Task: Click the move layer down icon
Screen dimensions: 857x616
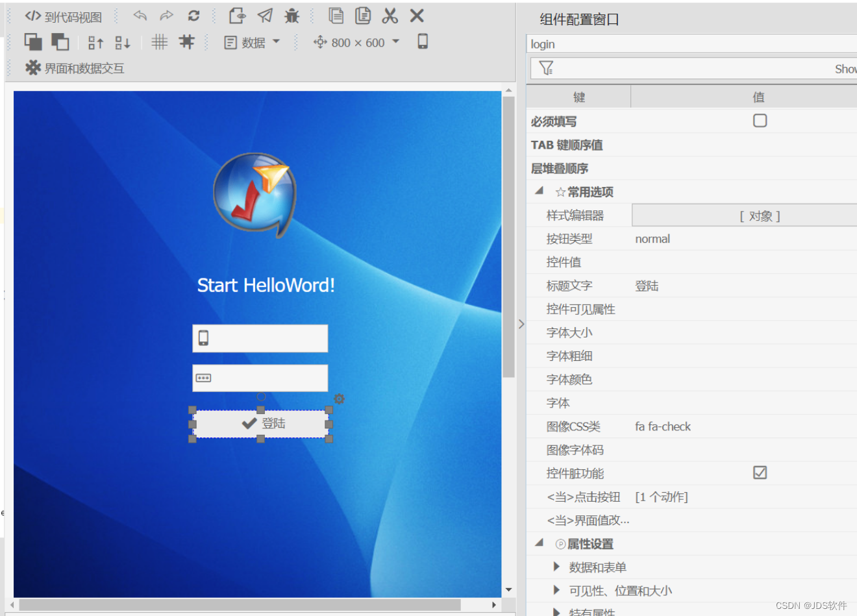Action: [x=123, y=43]
